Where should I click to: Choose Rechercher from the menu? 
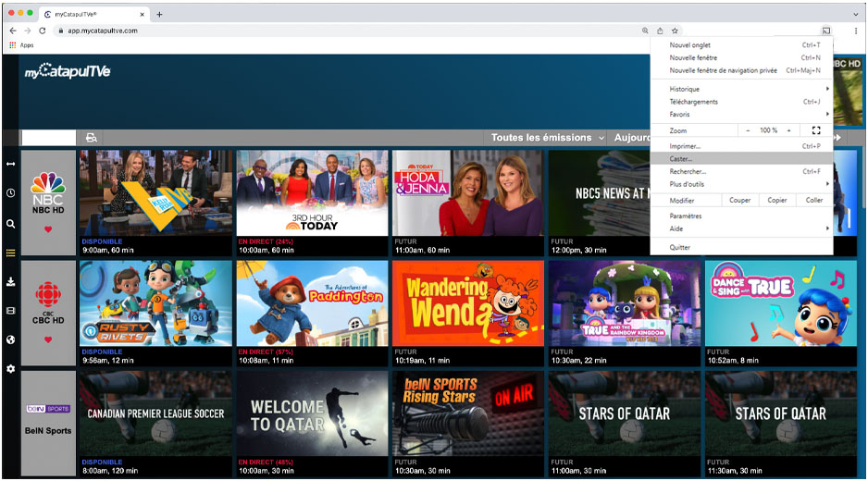click(742, 172)
